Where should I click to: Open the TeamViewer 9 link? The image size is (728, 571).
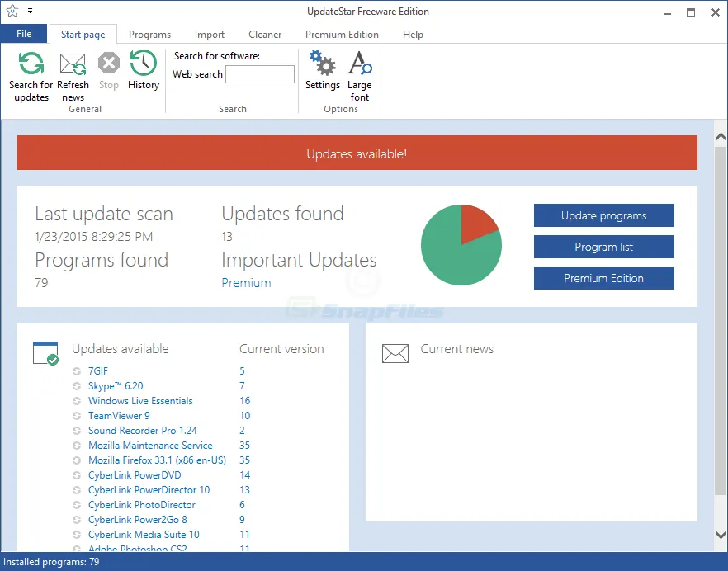pyautogui.click(x=119, y=416)
